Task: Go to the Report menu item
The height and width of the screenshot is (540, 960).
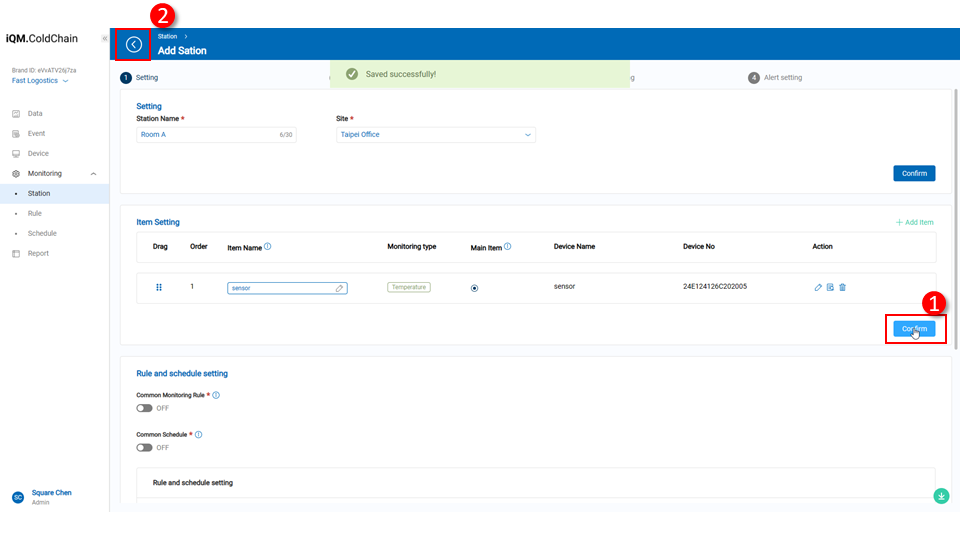Action: 38,253
